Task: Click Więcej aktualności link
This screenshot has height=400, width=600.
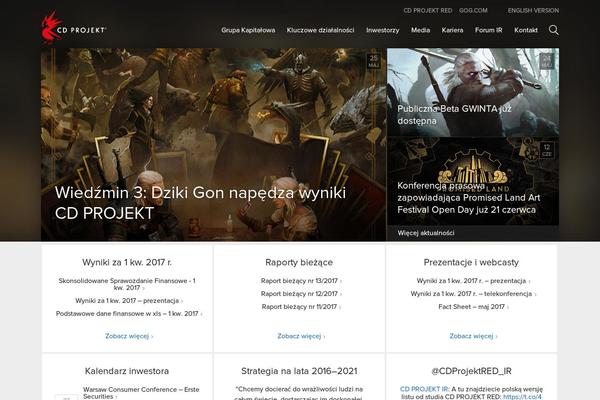Action: (426, 233)
